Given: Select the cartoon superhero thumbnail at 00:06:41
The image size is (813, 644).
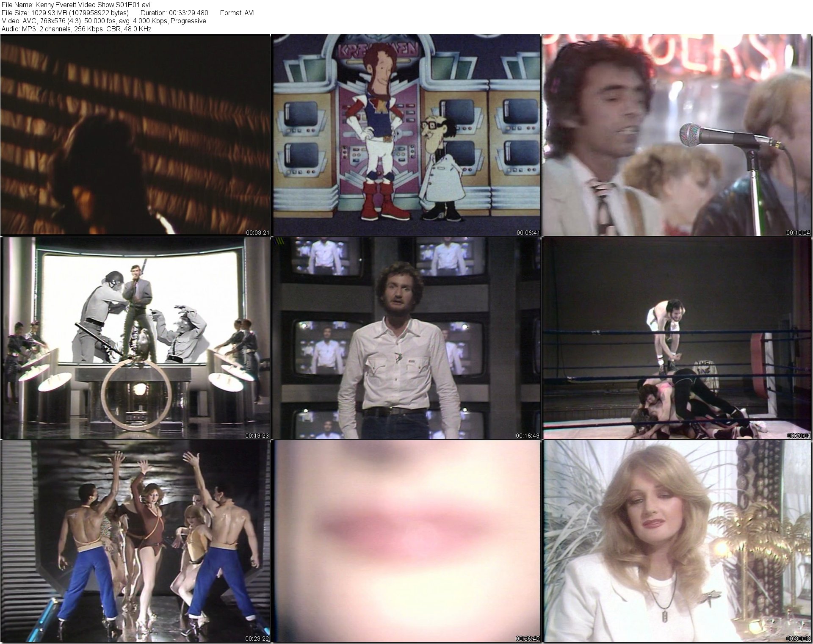Looking at the screenshot, I should tap(406, 135).
